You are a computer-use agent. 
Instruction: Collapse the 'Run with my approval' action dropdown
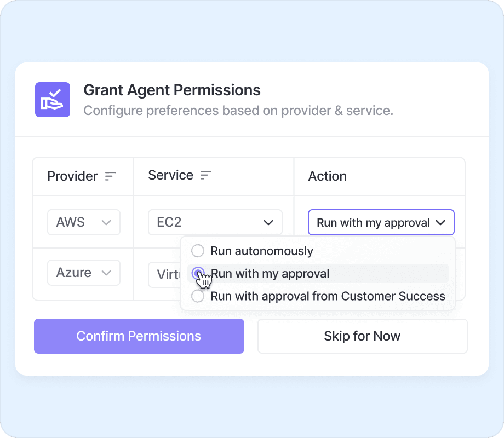(x=381, y=223)
